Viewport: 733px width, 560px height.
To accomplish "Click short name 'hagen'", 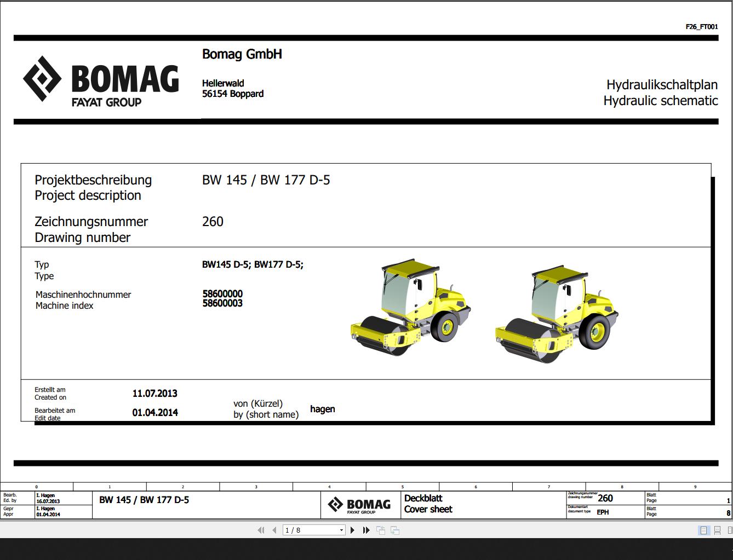I will pos(323,409).
